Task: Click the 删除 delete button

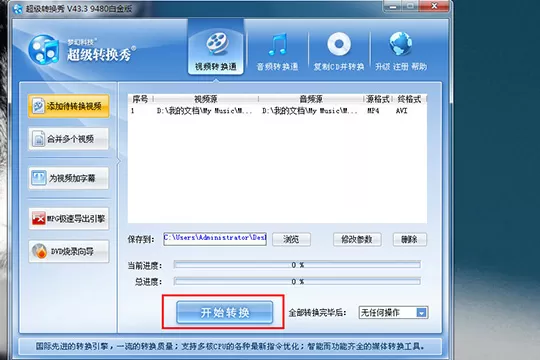Action: (x=410, y=239)
